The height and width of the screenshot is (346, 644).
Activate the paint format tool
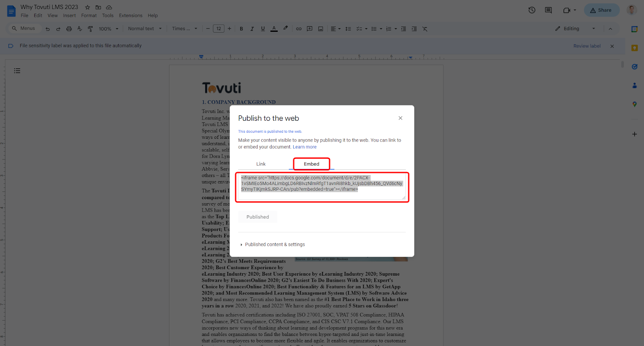(x=90, y=29)
